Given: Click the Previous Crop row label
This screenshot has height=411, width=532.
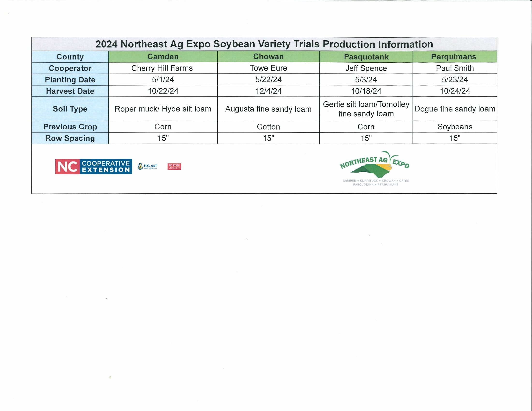Looking at the screenshot, I should click(70, 127).
